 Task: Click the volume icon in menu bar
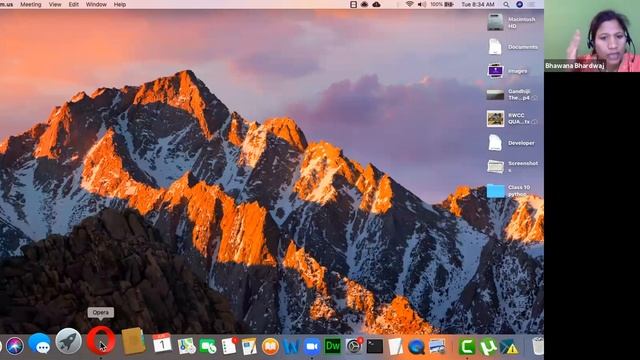422,4
